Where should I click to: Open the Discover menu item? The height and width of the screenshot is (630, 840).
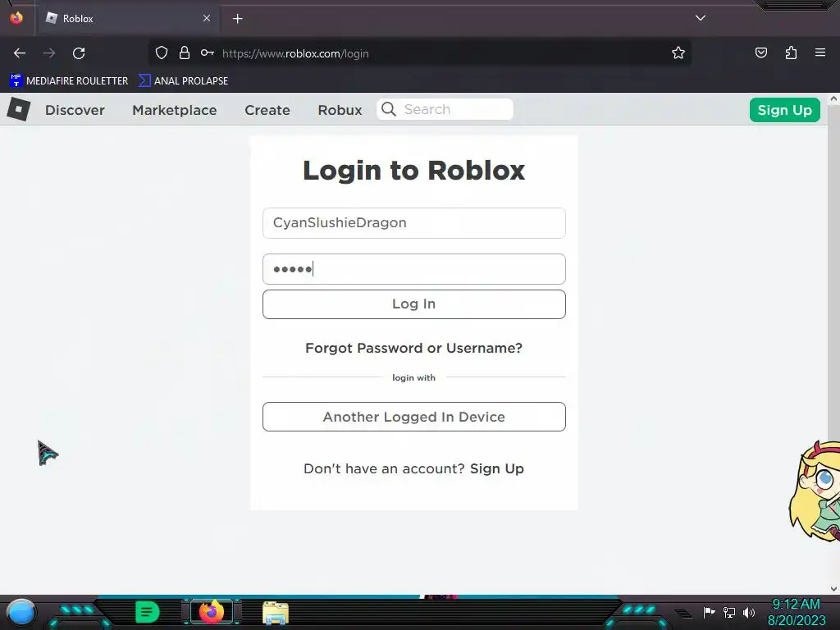tap(75, 110)
